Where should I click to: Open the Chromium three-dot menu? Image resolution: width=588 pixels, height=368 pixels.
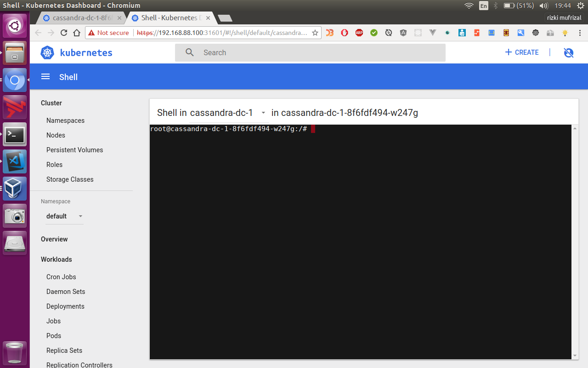tap(580, 33)
